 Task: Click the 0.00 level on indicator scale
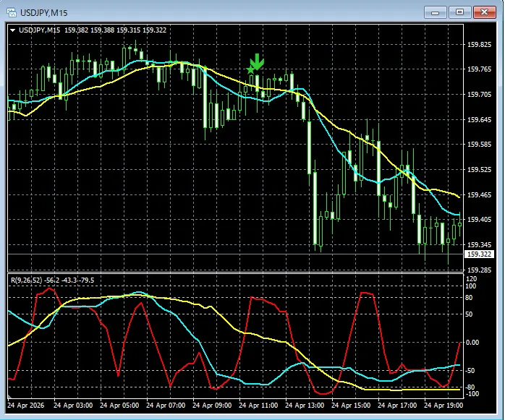[475, 343]
